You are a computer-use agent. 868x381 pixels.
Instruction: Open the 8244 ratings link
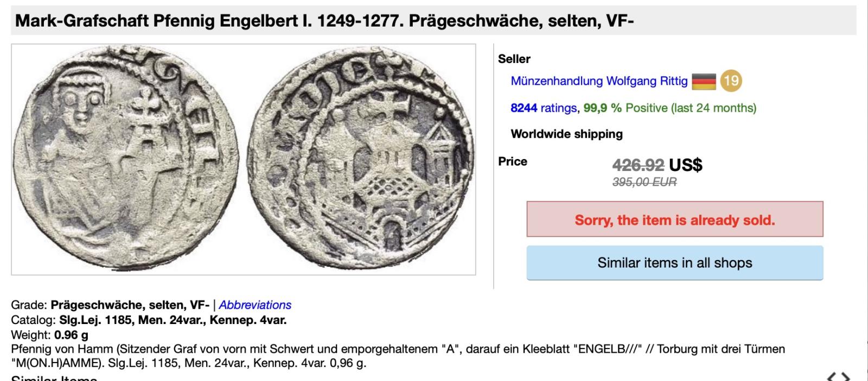coord(544,108)
